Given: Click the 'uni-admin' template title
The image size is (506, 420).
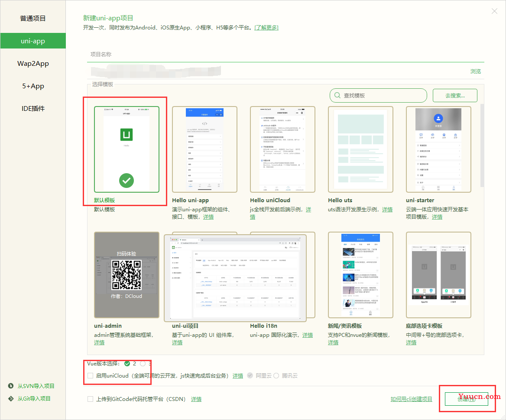Looking at the screenshot, I should (x=108, y=326).
